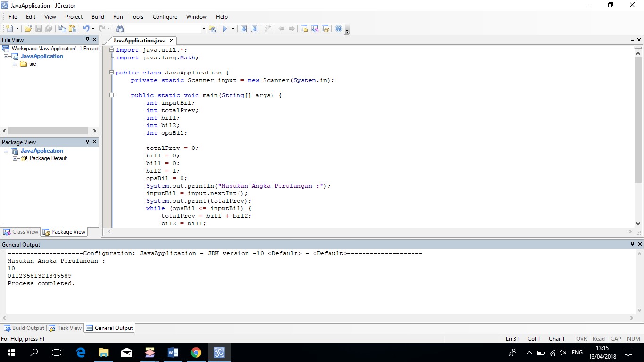Toggle auto-hide pin on File View panel

tap(87, 40)
